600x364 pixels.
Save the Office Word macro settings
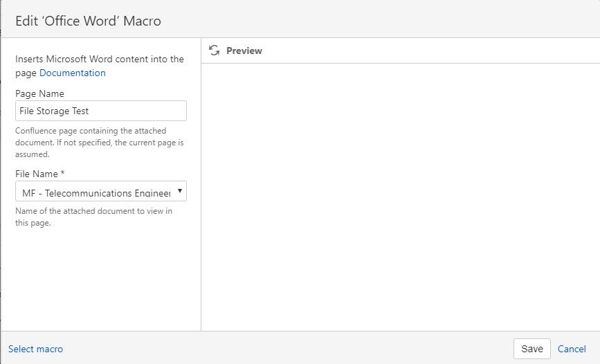(x=532, y=349)
